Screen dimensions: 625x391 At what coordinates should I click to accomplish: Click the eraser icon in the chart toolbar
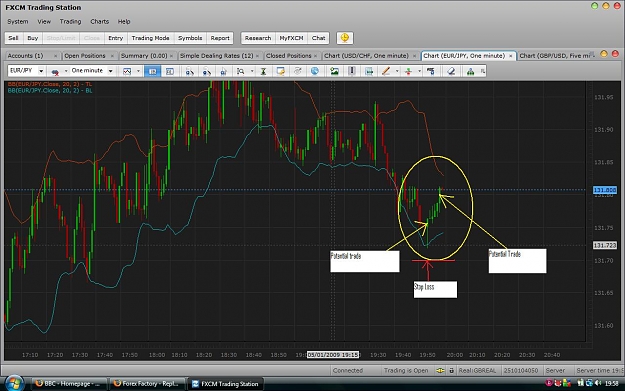[451, 71]
